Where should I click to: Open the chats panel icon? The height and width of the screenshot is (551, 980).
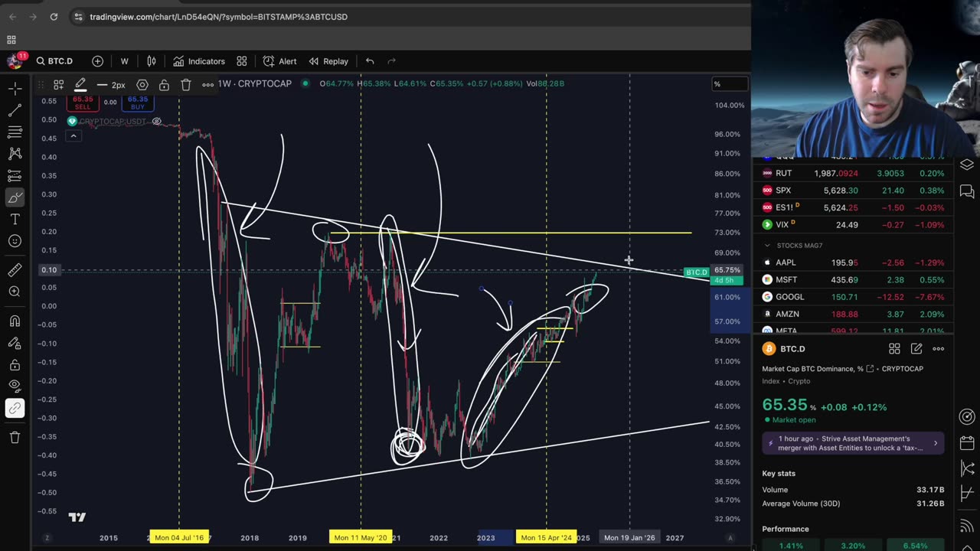click(967, 191)
